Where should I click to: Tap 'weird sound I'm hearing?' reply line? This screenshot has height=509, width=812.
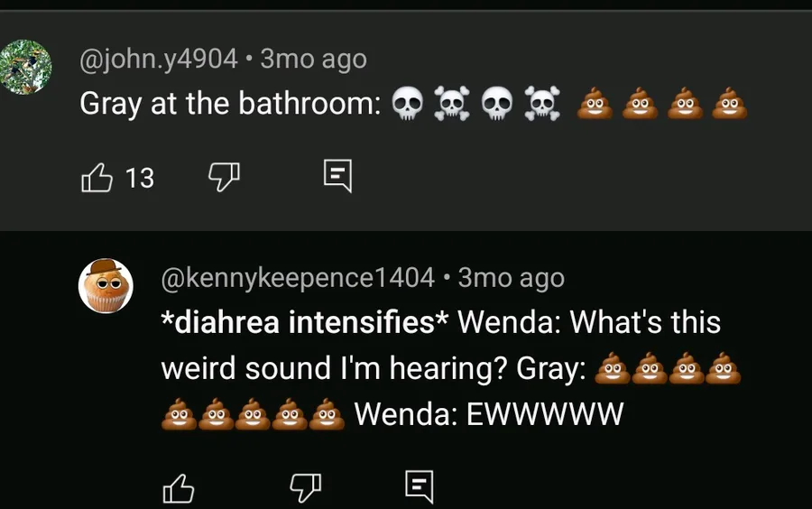(x=334, y=369)
